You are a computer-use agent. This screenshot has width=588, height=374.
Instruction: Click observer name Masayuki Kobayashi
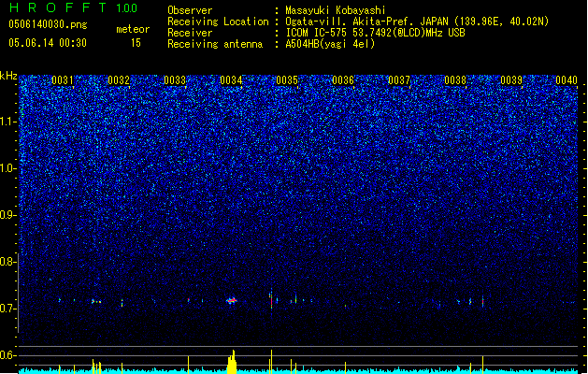point(336,10)
